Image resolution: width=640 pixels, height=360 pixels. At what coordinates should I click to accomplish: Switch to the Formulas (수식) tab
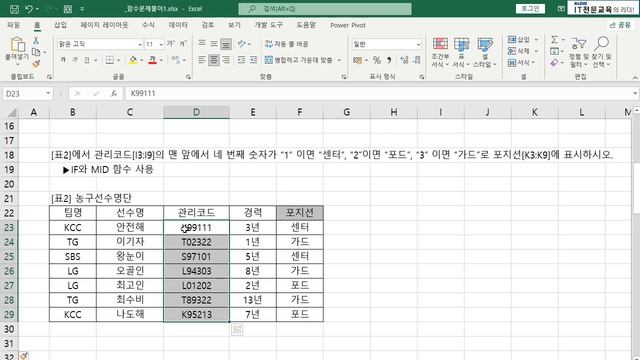point(148,25)
